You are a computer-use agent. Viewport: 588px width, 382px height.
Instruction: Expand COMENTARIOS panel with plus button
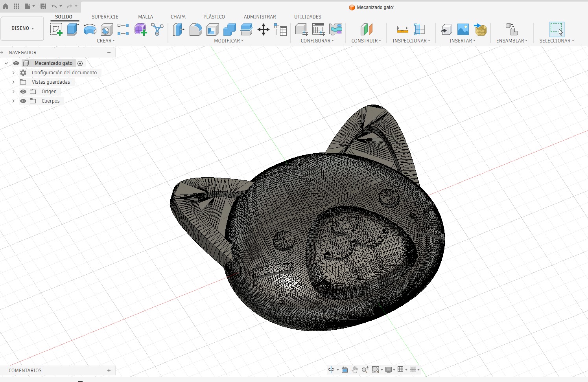pyautogui.click(x=109, y=370)
